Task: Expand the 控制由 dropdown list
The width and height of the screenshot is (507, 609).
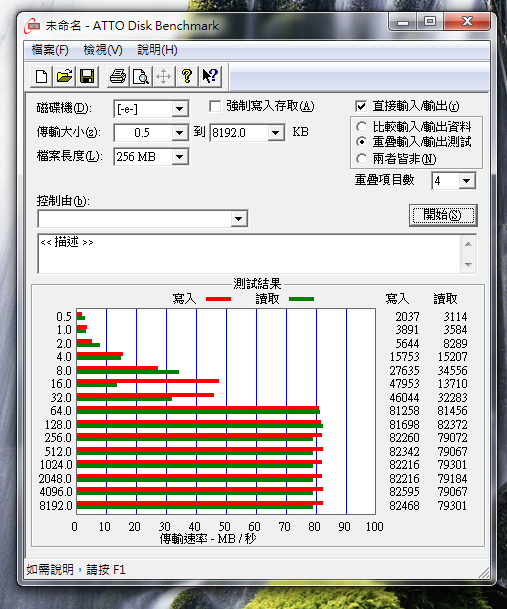Action: (239, 219)
